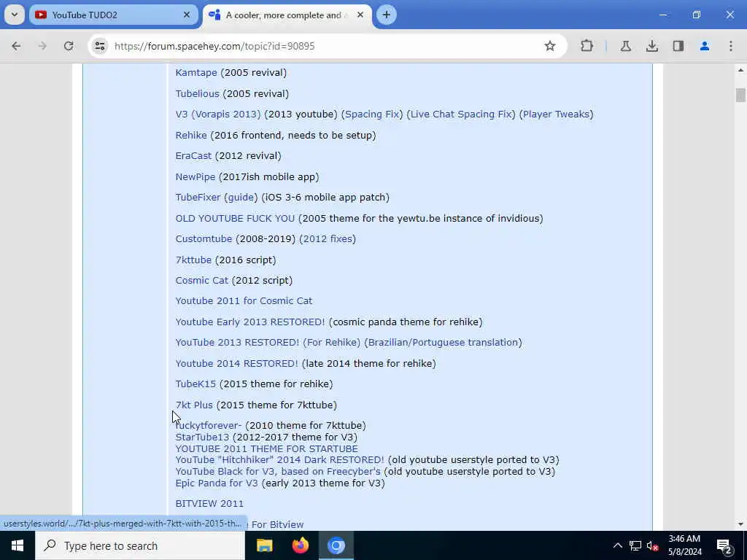Open YOUTUBE 2011 THEME FOR STARTUBE link
This screenshot has height=560, width=747.
pyautogui.click(x=267, y=448)
